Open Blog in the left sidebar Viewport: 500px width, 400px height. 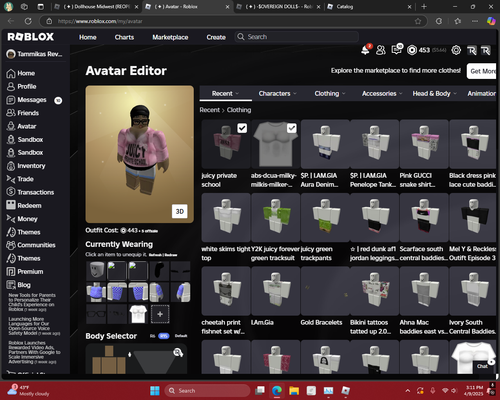click(x=18, y=285)
